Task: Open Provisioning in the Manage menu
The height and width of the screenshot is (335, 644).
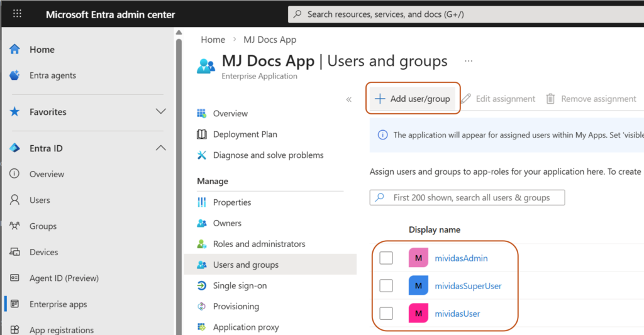Action: 236,307
